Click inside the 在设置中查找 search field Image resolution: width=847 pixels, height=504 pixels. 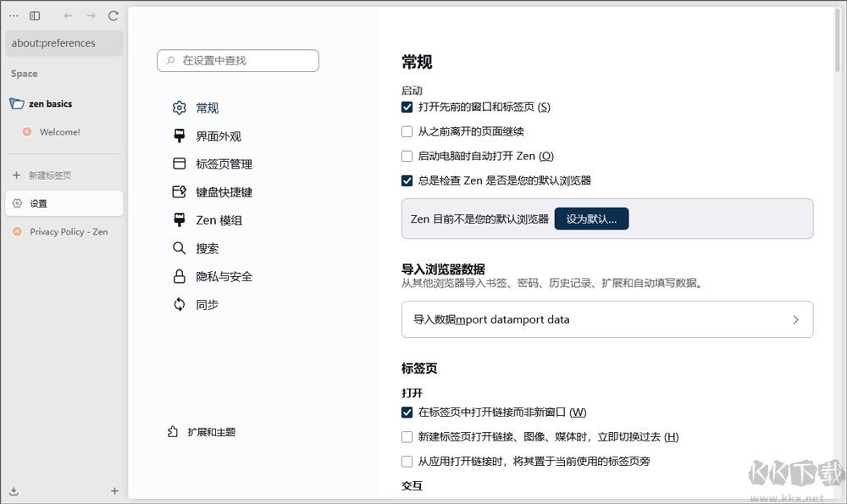(237, 60)
